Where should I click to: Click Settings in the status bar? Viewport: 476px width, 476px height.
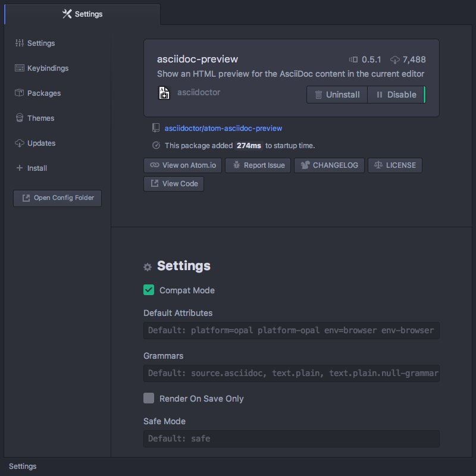(x=22, y=466)
